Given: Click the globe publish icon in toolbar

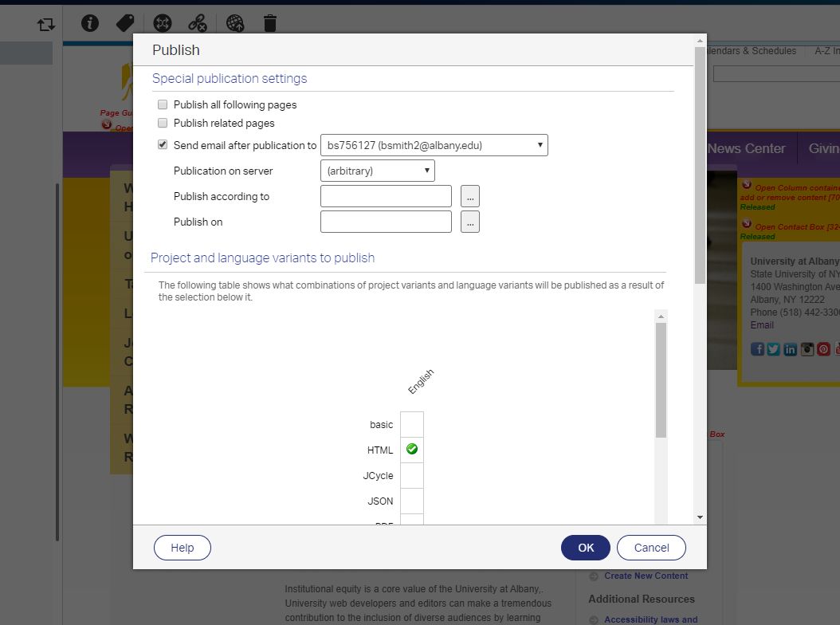Looking at the screenshot, I should [235, 23].
